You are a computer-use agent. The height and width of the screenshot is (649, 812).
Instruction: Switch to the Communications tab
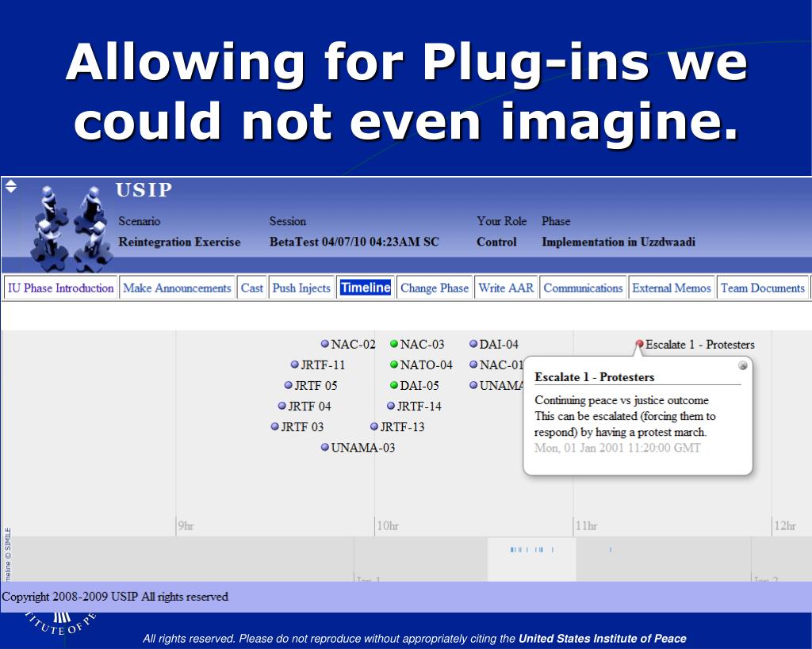tap(583, 288)
